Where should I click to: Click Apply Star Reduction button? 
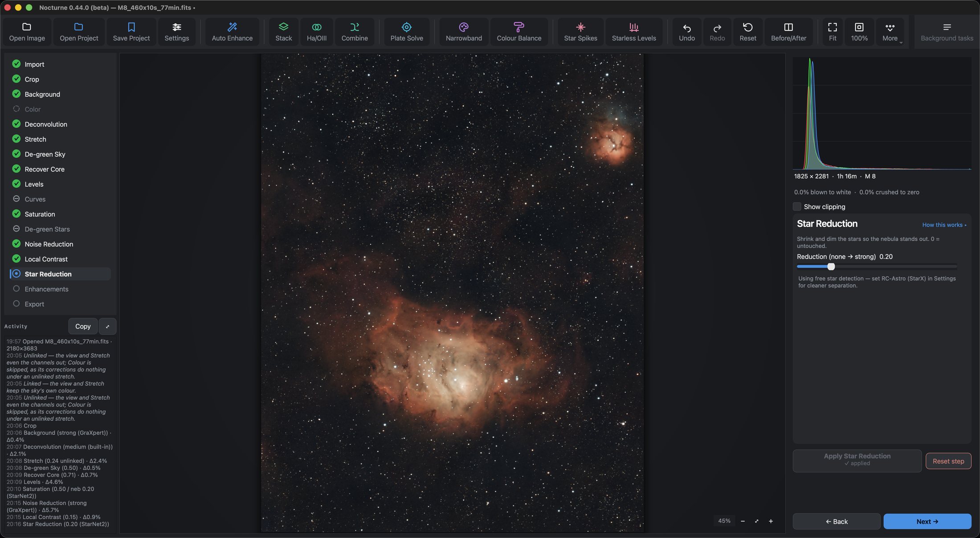(x=857, y=460)
